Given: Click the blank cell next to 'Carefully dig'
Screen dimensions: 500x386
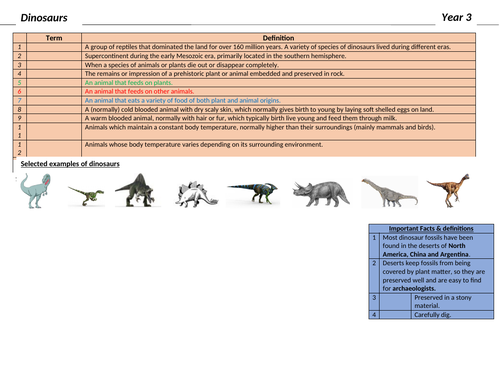Looking at the screenshot, I should [396, 315].
